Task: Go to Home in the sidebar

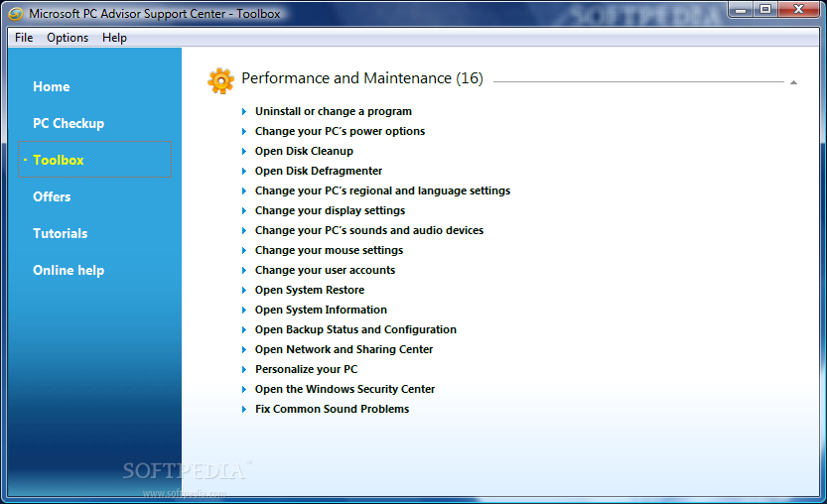Action: click(x=52, y=86)
